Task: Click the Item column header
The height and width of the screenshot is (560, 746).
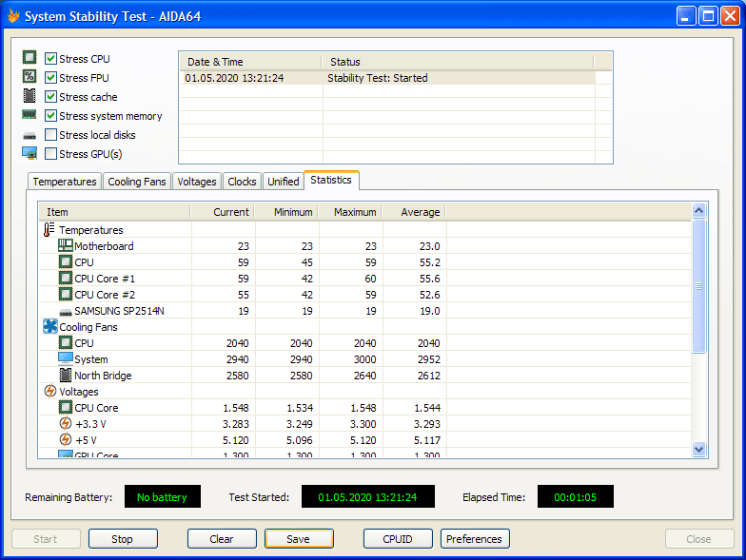Action: pos(114,212)
